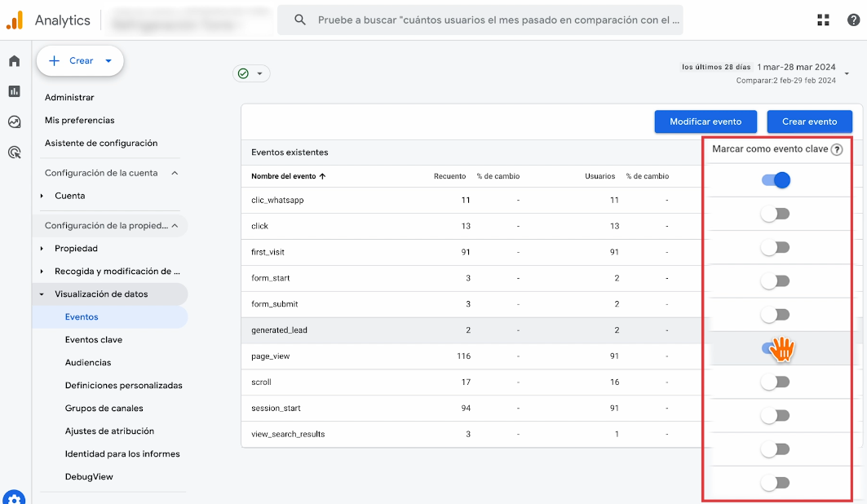
Task: Click the help question mark icon
Action: click(853, 20)
